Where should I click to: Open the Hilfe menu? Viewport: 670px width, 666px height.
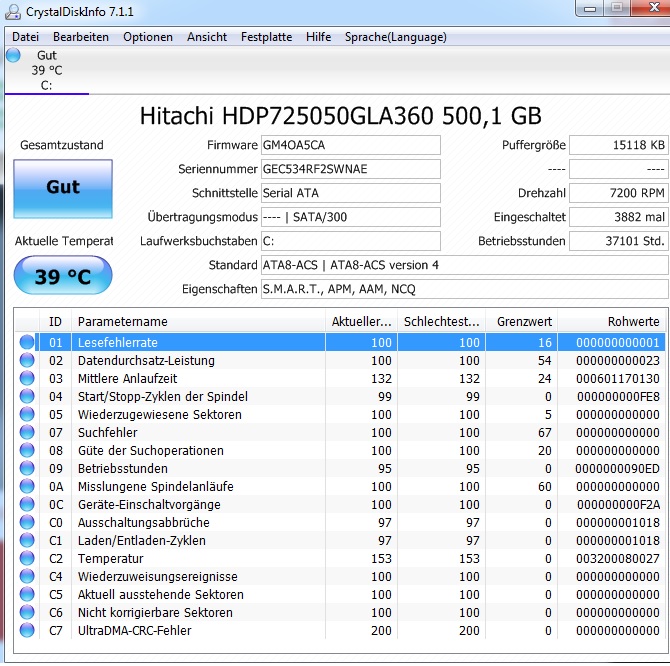click(x=318, y=37)
